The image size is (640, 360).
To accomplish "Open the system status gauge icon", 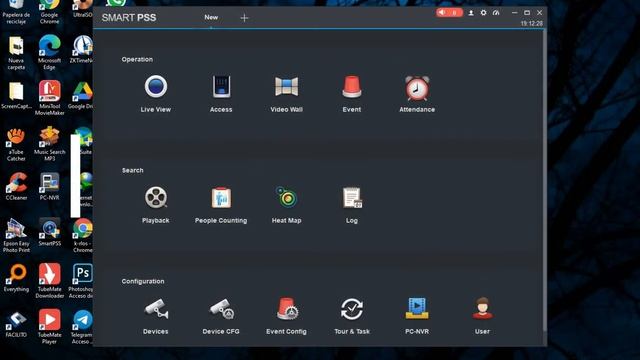I will pyautogui.click(x=496, y=13).
